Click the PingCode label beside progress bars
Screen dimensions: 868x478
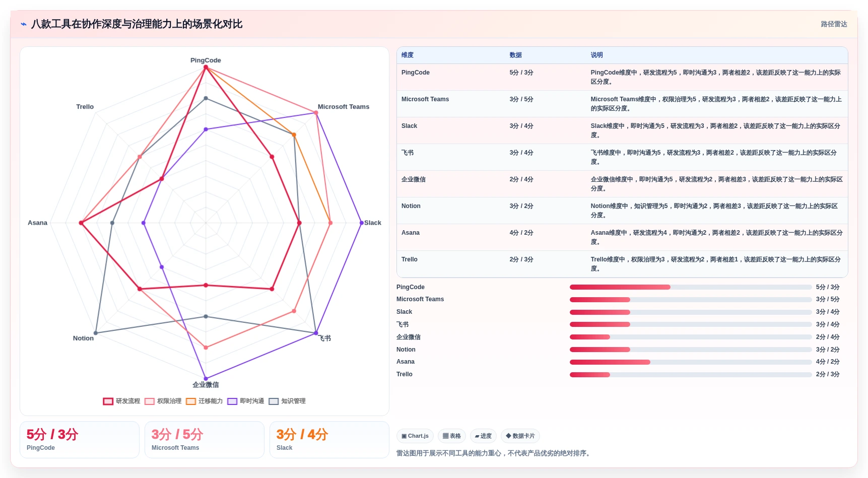click(x=411, y=287)
